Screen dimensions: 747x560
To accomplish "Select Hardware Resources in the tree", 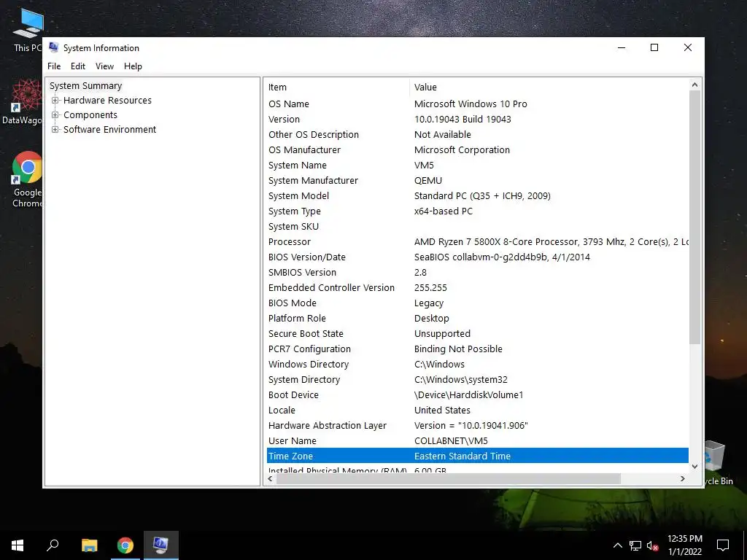I will point(107,101).
